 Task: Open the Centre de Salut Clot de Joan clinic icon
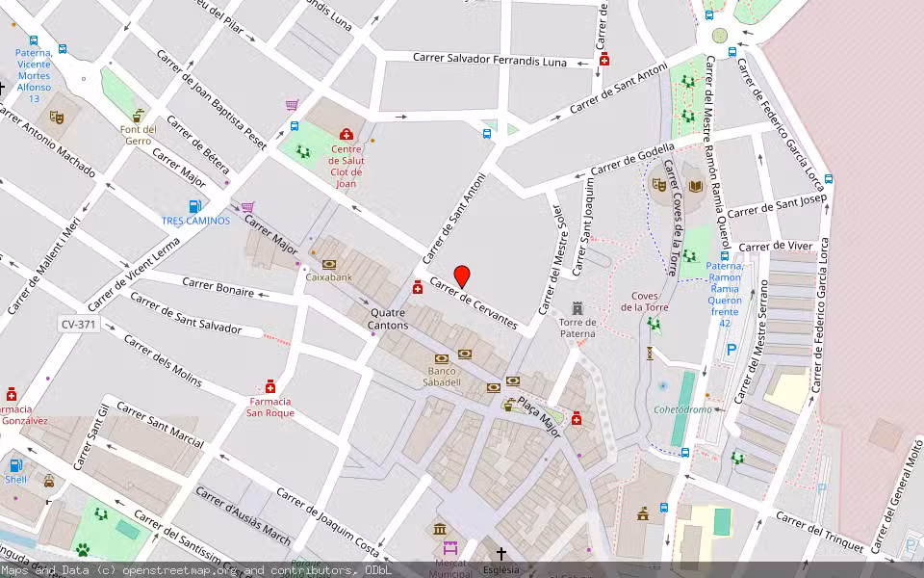tap(346, 134)
